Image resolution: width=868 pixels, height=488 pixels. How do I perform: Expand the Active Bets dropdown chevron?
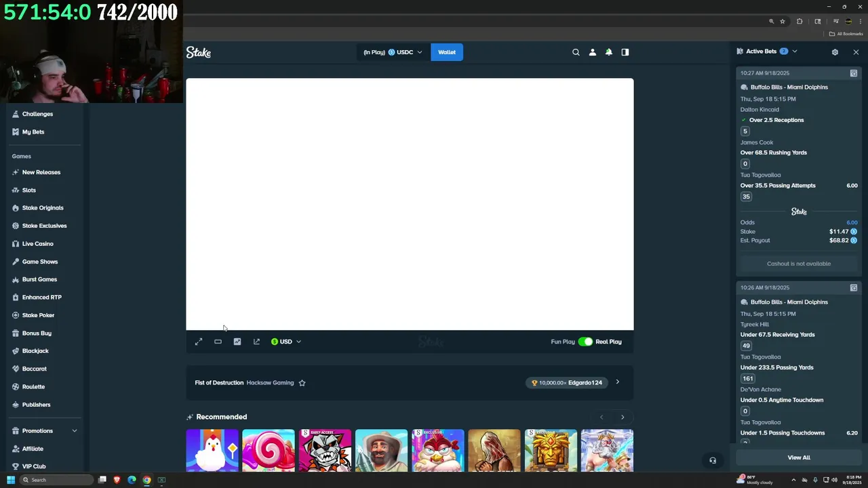795,52
